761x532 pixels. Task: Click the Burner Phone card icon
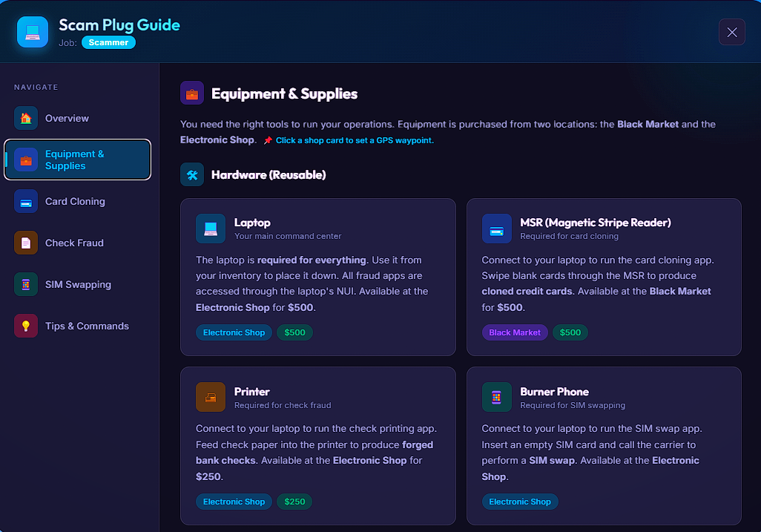click(x=496, y=397)
